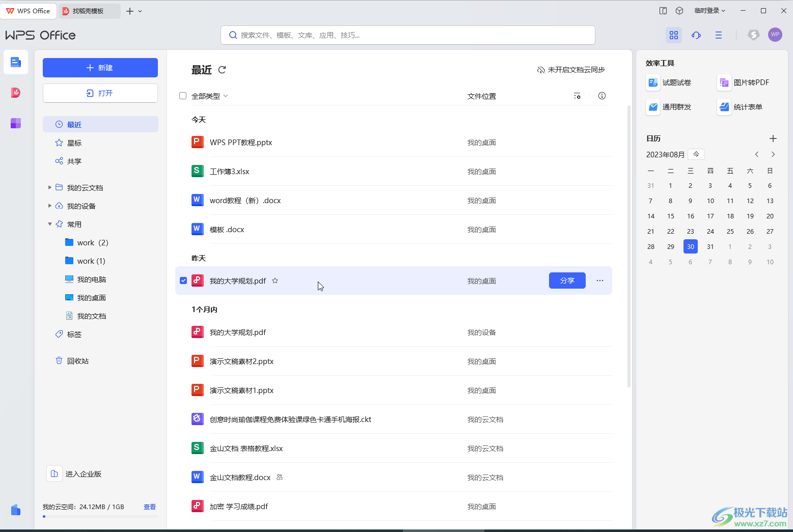Click 今 today button in calendar
793x532 pixels.
pos(696,154)
